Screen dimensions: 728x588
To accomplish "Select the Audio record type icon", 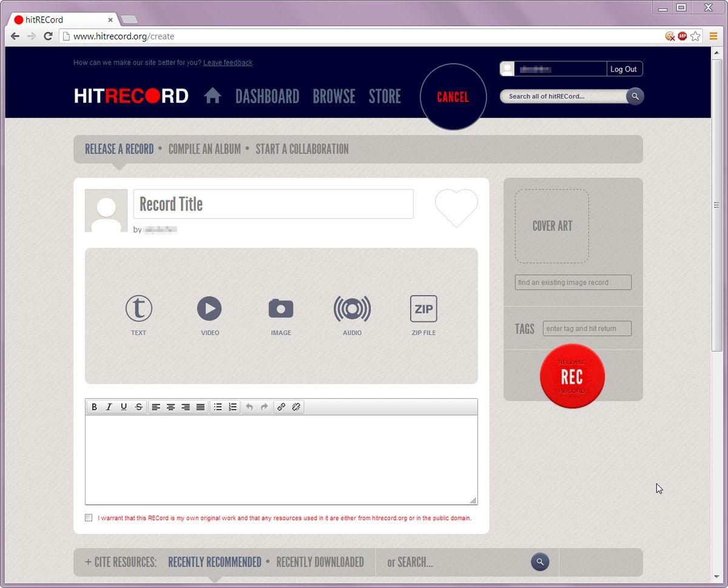I will click(x=352, y=309).
